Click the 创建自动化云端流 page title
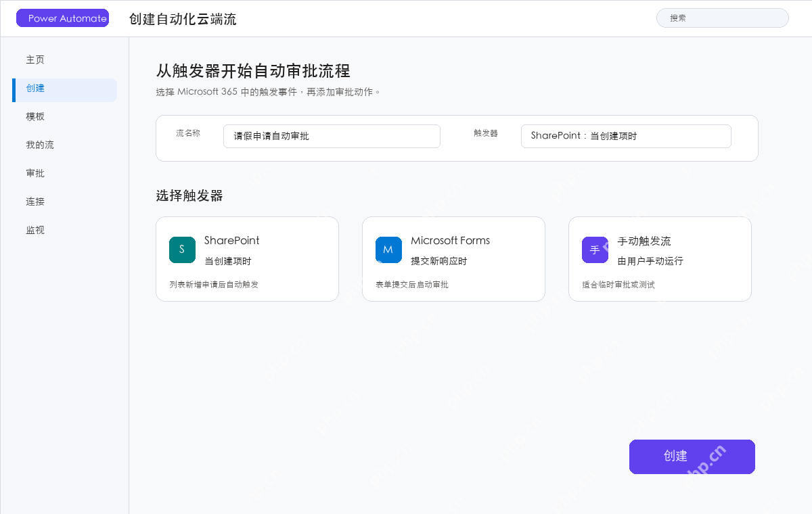The image size is (812, 514). pyautogui.click(x=183, y=19)
